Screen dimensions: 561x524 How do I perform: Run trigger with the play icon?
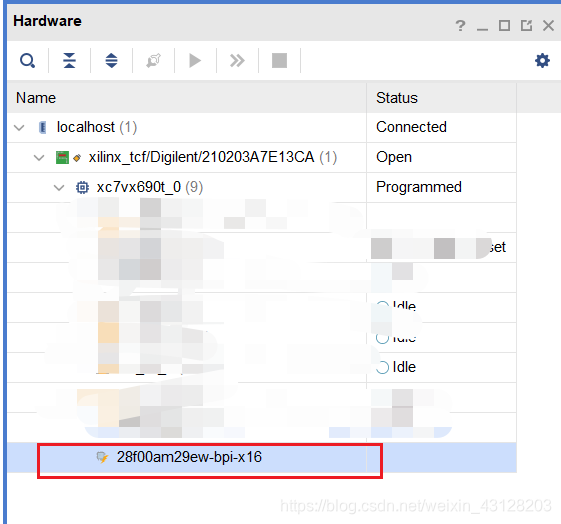pos(195,60)
